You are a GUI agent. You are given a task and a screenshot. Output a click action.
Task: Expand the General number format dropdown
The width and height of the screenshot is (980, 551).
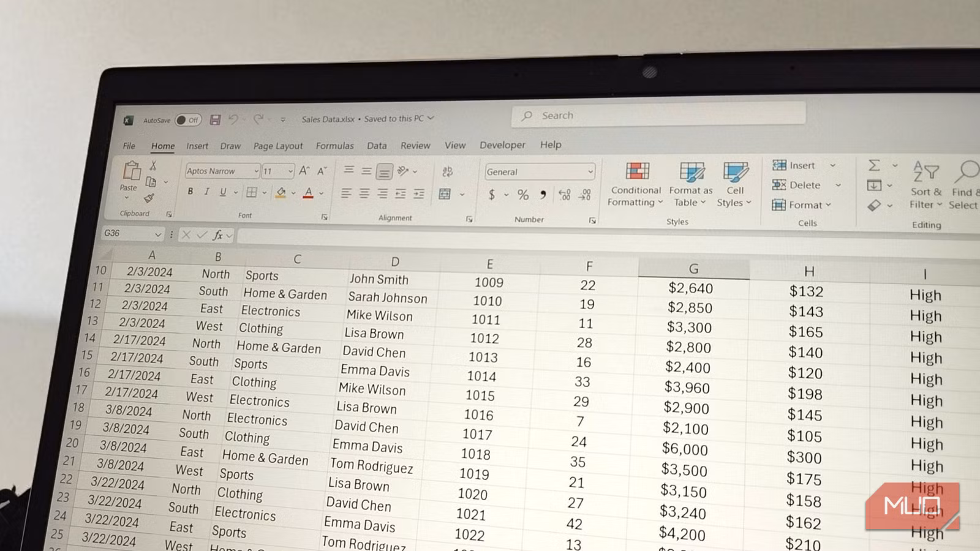point(590,172)
